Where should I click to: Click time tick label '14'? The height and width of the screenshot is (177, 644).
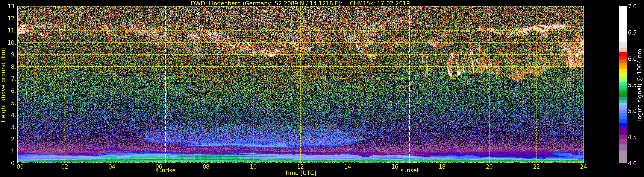point(347,166)
